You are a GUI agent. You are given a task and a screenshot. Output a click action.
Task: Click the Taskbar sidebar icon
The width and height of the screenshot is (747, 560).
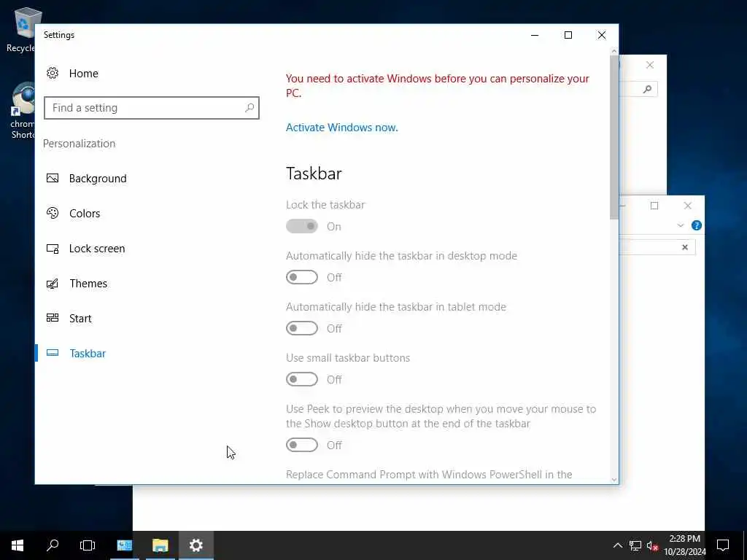(53, 353)
